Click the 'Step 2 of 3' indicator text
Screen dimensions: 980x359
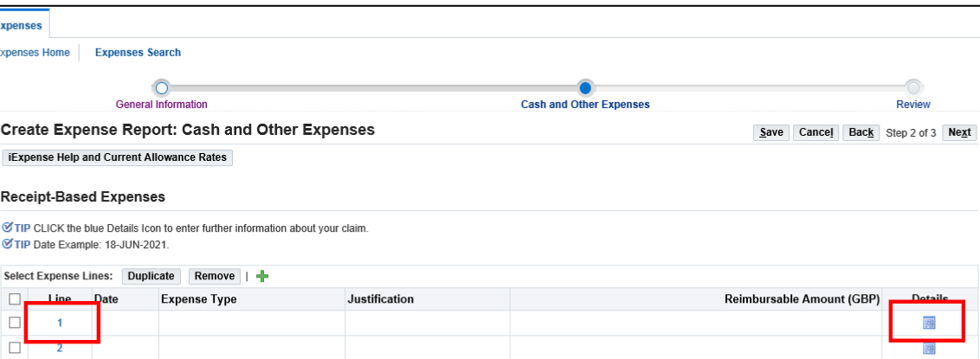911,132
